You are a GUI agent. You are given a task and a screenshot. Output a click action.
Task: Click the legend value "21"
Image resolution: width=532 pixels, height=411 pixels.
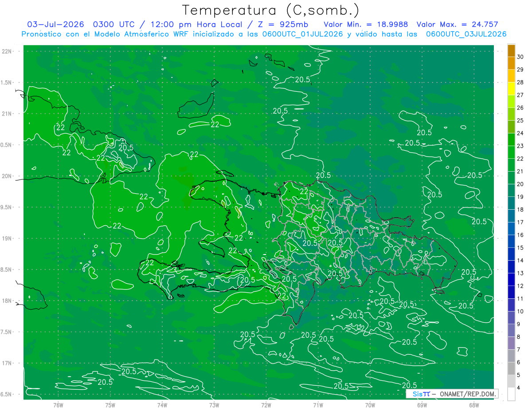[x=520, y=172]
